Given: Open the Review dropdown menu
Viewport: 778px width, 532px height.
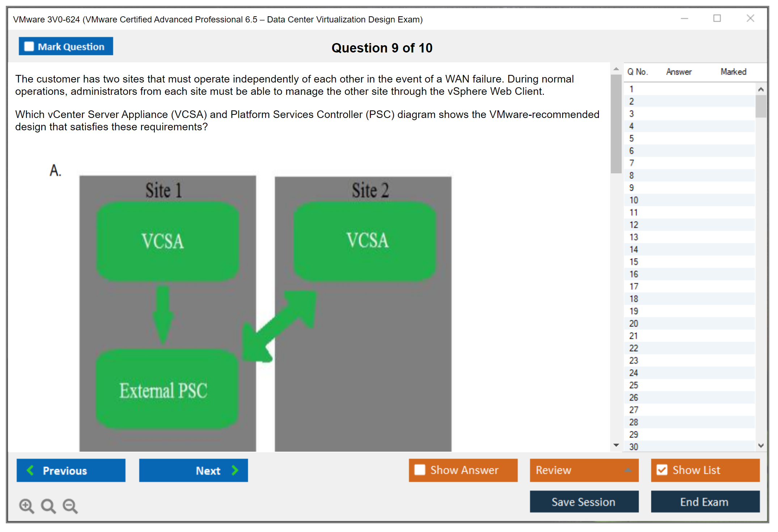Looking at the screenshot, I should pos(628,470).
